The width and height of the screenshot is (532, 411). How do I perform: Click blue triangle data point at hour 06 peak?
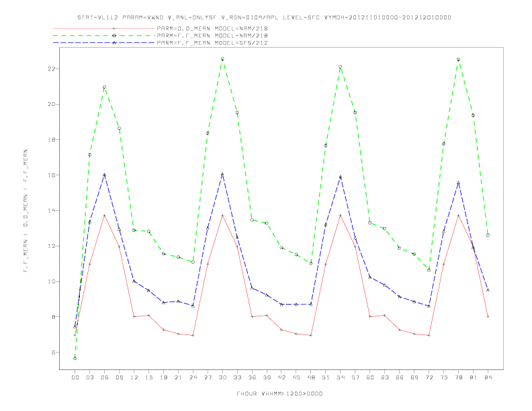tap(105, 175)
